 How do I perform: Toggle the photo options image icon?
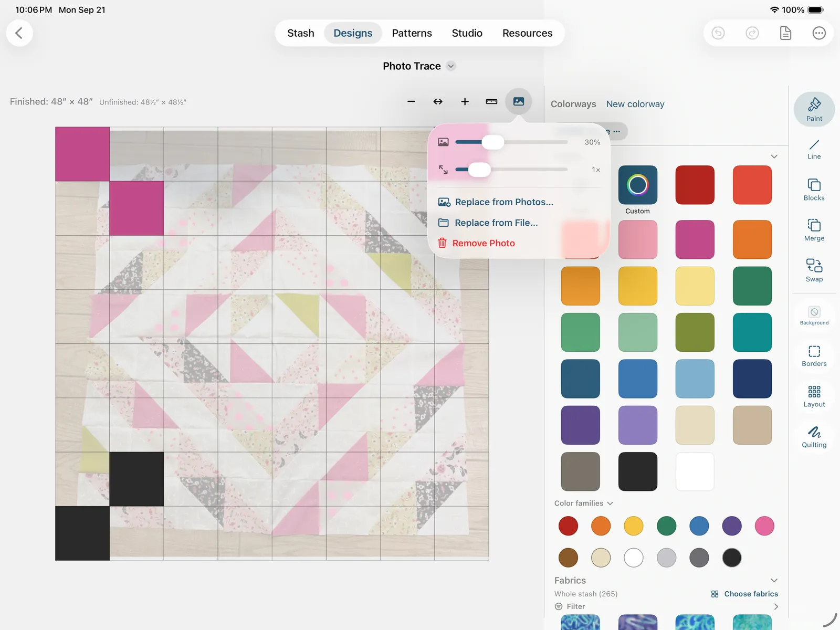click(518, 101)
